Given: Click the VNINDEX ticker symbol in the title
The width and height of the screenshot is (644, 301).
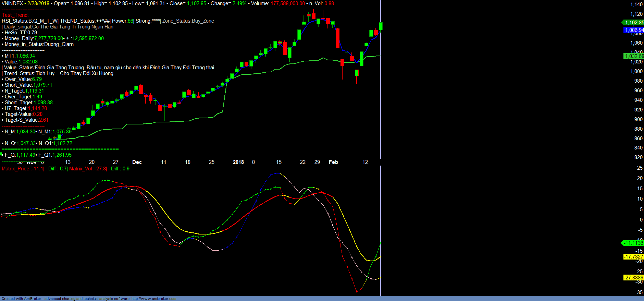Looking at the screenshot, I should [12, 3].
